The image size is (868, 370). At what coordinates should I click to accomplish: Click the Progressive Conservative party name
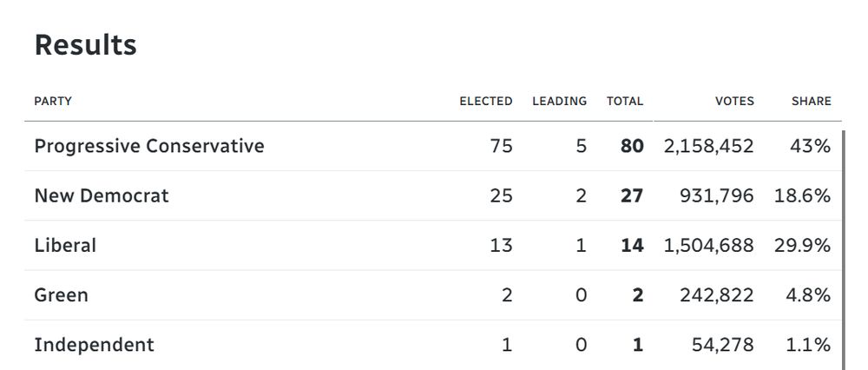click(x=148, y=146)
